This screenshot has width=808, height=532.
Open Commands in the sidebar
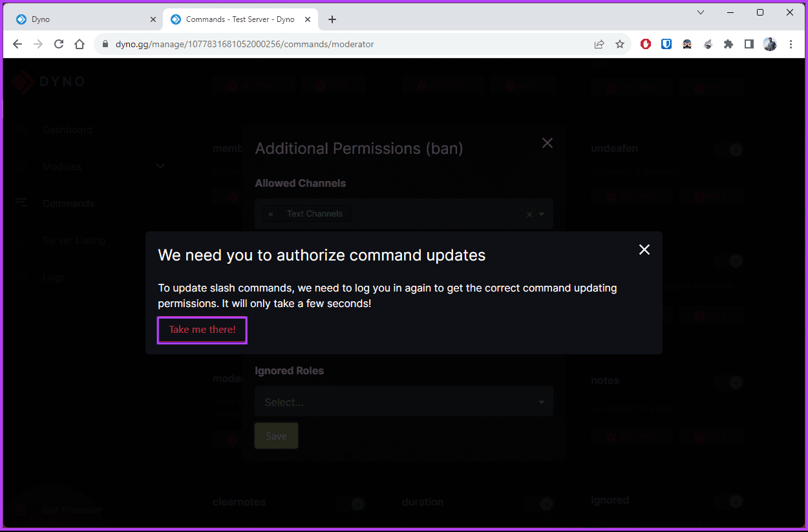pos(69,204)
